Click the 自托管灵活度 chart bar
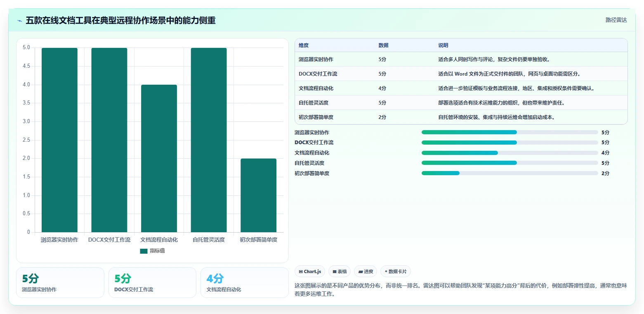The width and height of the screenshot is (644, 314). (x=209, y=140)
